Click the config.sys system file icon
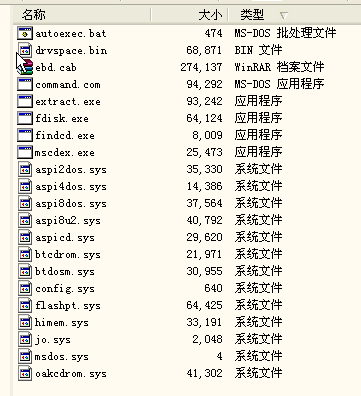 (25, 288)
